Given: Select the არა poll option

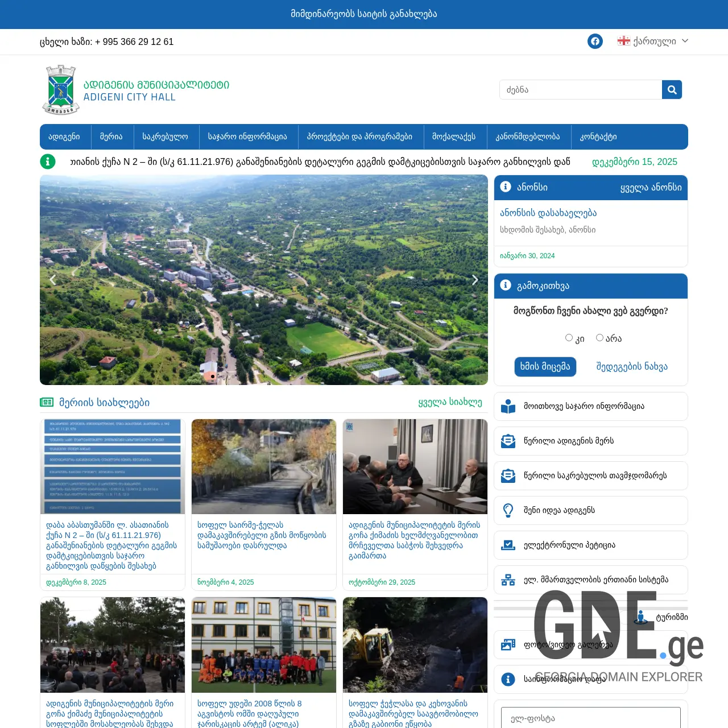Looking at the screenshot, I should [599, 337].
